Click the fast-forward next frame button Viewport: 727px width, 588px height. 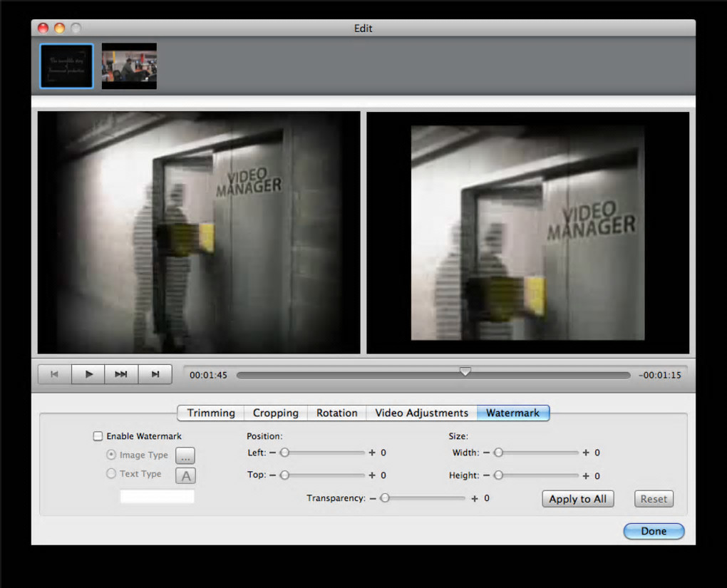click(121, 374)
